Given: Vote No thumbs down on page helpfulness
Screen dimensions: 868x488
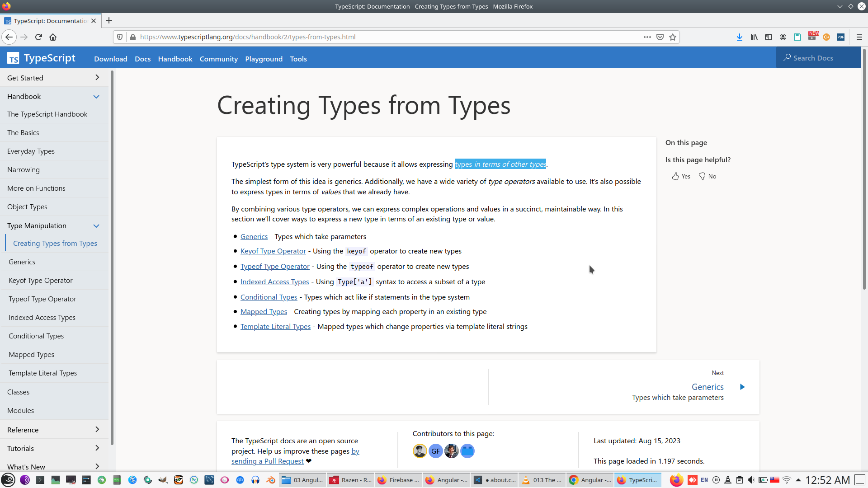Looking at the screenshot, I should pyautogui.click(x=708, y=176).
